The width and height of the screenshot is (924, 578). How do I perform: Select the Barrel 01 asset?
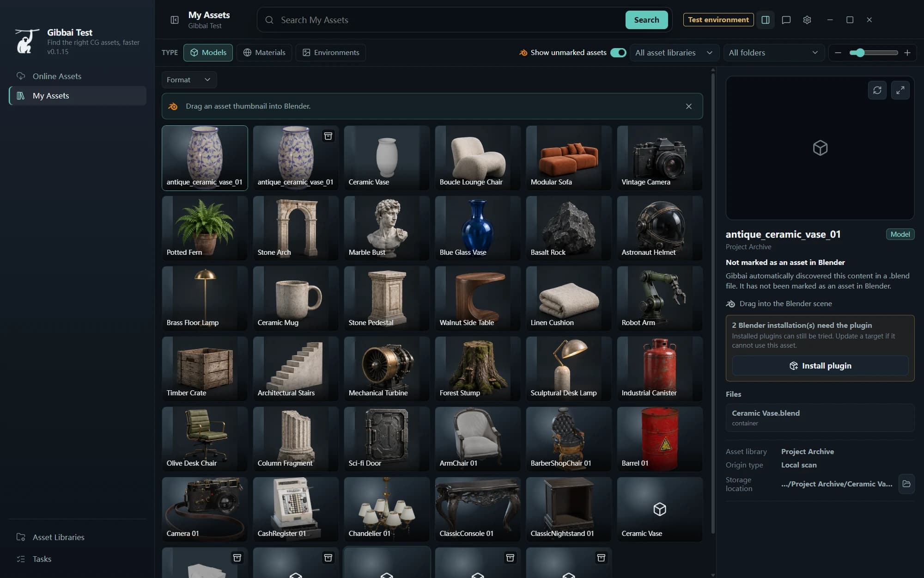click(x=660, y=439)
